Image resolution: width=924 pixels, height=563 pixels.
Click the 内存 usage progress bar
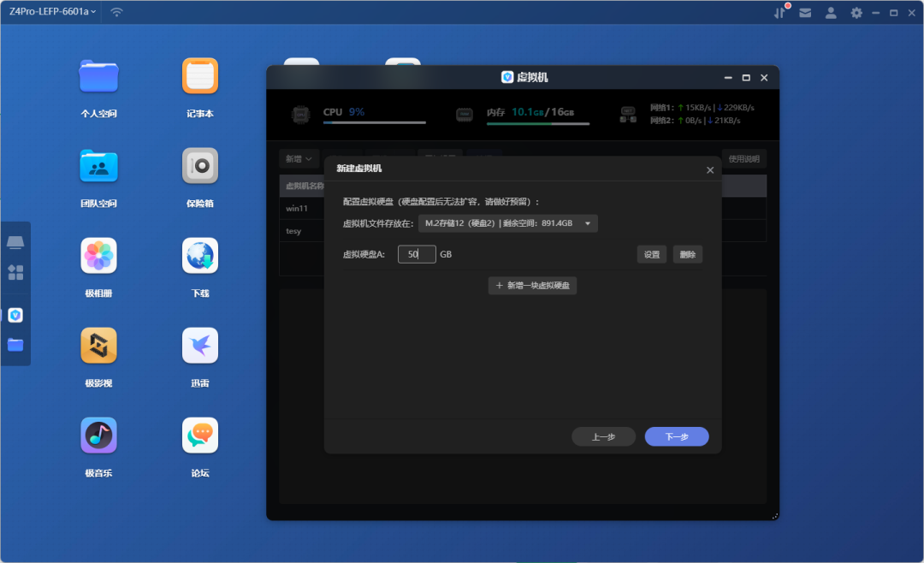click(538, 124)
